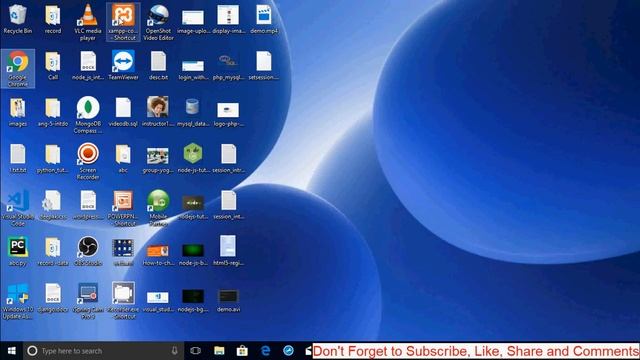Open File Explorer from the taskbar

click(219, 351)
